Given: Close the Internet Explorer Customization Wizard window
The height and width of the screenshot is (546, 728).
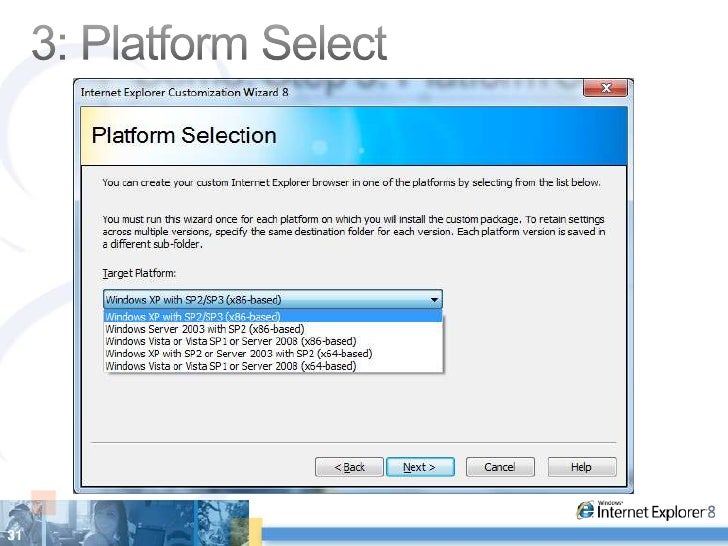Looking at the screenshot, I should point(605,88).
